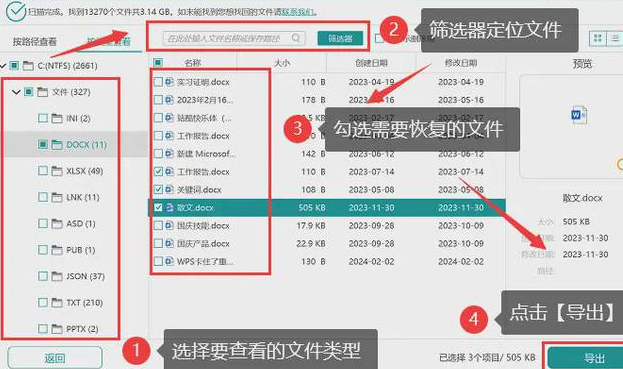Click the 国庆产品.docx file name

pos(203,243)
